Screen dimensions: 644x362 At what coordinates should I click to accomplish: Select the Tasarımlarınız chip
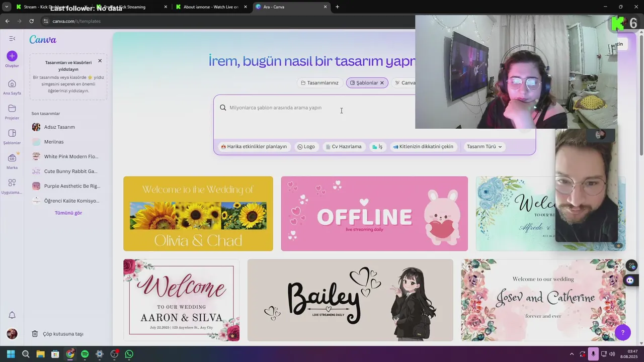pos(319,83)
